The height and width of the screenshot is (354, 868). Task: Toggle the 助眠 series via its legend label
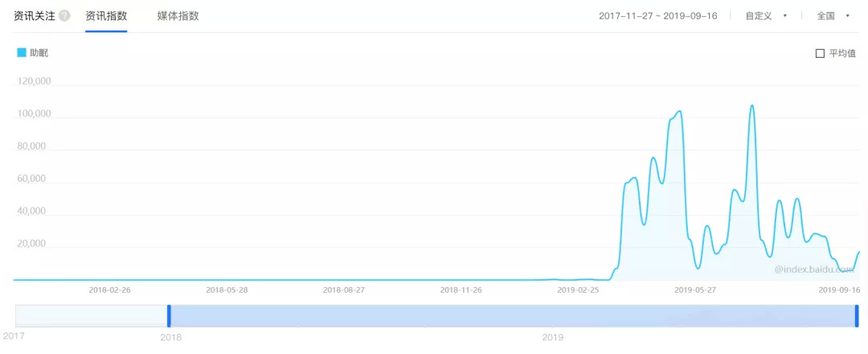(x=39, y=53)
